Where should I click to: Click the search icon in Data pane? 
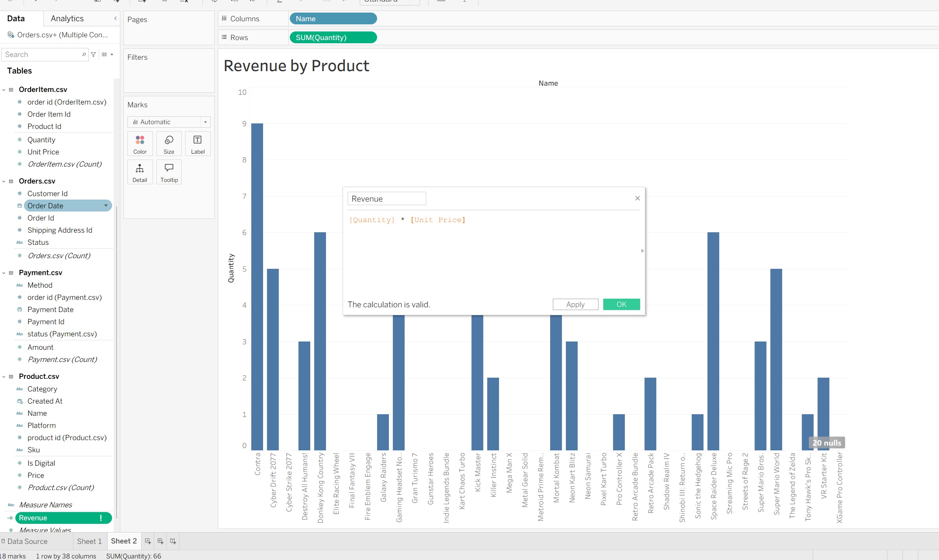(83, 54)
